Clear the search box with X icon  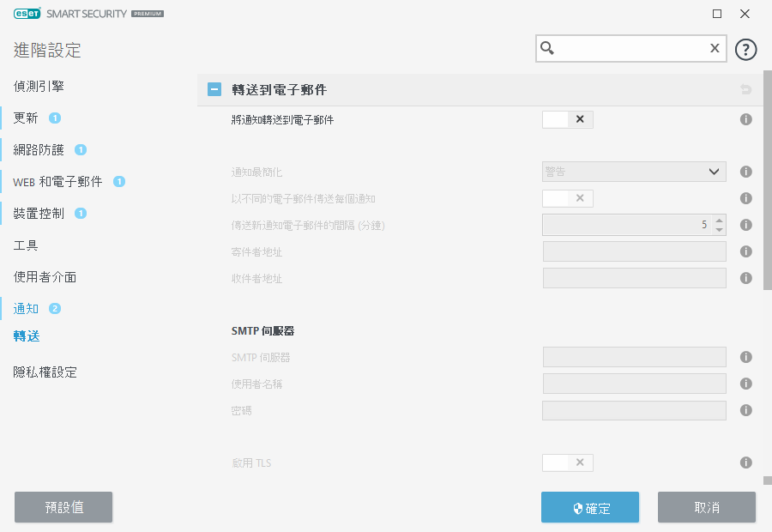click(714, 49)
